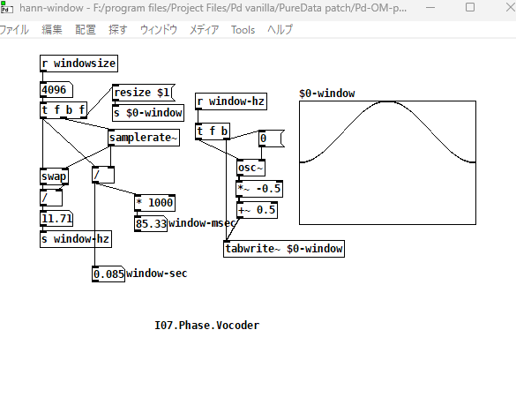The image size is (516, 420).
Task: Select the 't f b f' trigger object
Action: [x=64, y=109]
